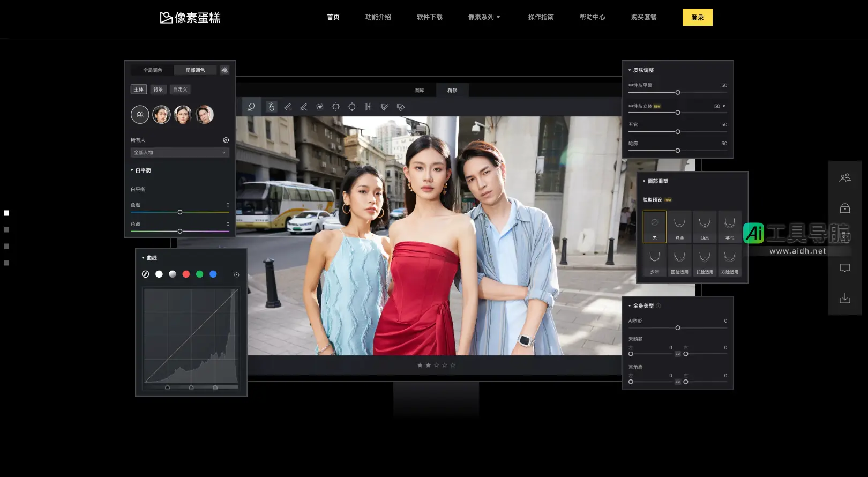Select the hand touch tool in the toolbar
Viewport: 868px width, 477px height.
pos(272,107)
